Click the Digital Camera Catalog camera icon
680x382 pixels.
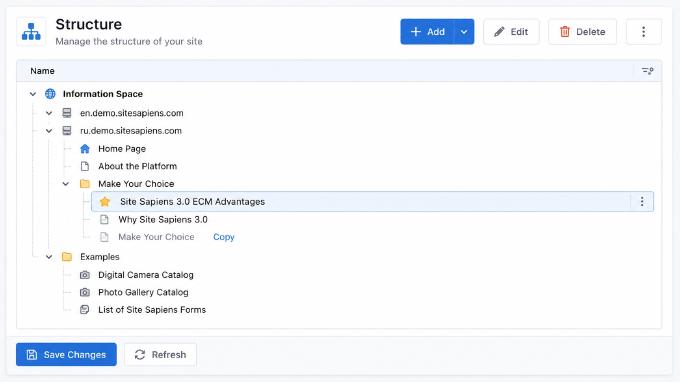pyautogui.click(x=85, y=275)
